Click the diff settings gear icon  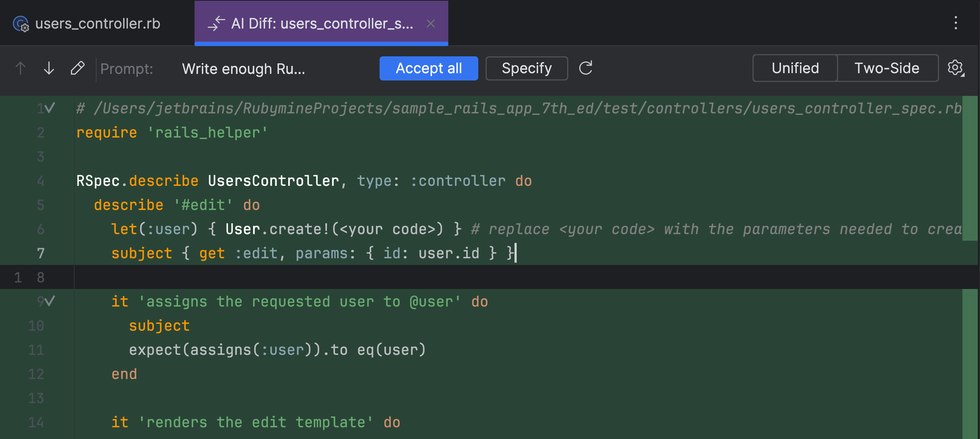957,68
